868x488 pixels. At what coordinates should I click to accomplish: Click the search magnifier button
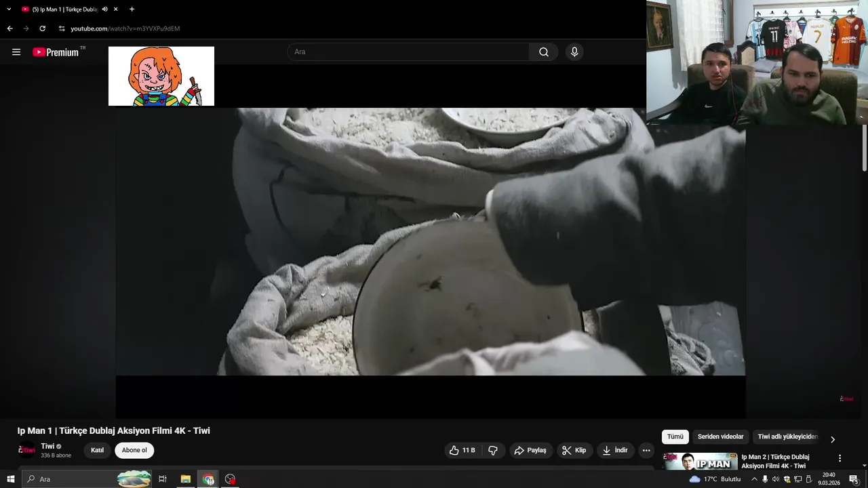pyautogui.click(x=544, y=52)
